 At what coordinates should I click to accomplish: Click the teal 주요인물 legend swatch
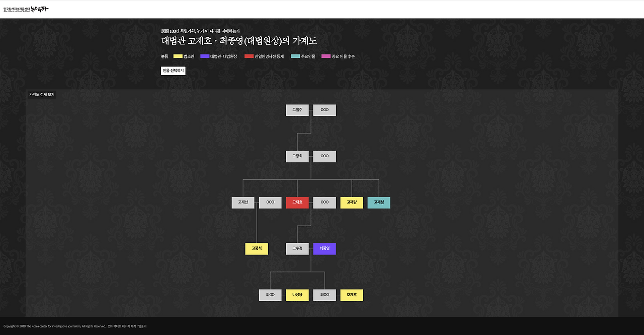295,56
